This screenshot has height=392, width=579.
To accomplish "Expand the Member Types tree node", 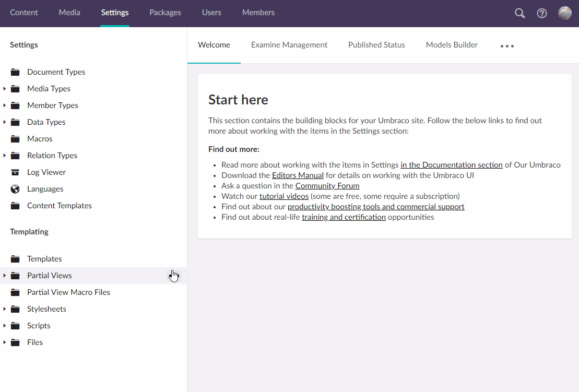I will click(4, 105).
